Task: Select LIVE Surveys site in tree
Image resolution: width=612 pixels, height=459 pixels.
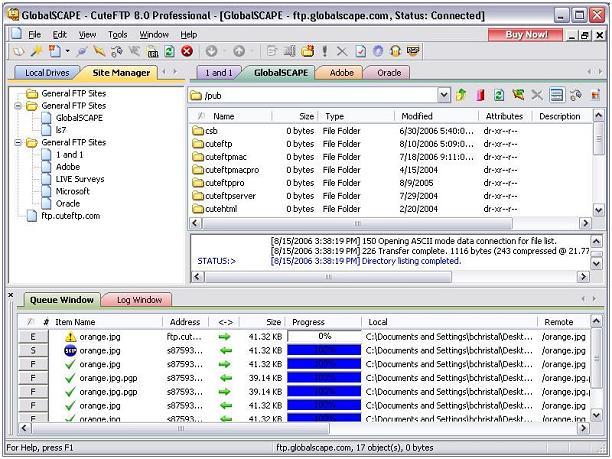Action: [78, 179]
